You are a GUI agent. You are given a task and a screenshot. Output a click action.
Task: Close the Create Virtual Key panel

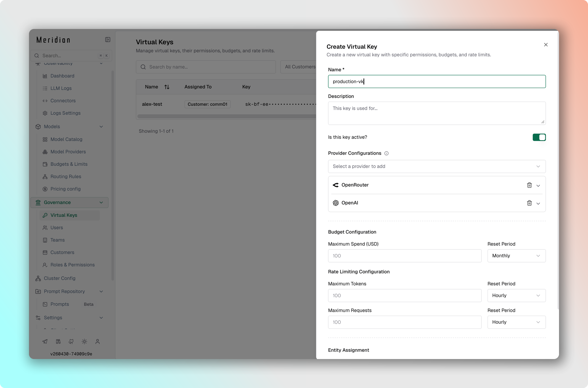click(546, 45)
